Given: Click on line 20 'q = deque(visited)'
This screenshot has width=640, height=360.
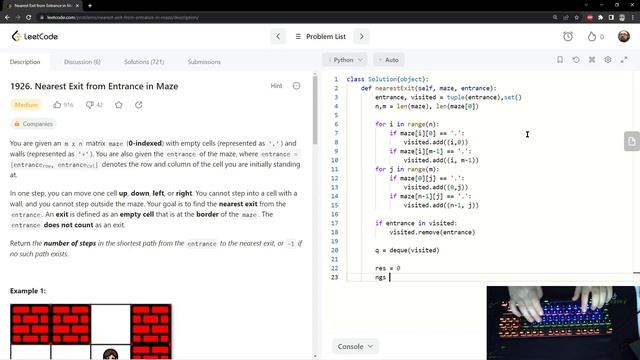Looking at the screenshot, I should click(407, 250).
